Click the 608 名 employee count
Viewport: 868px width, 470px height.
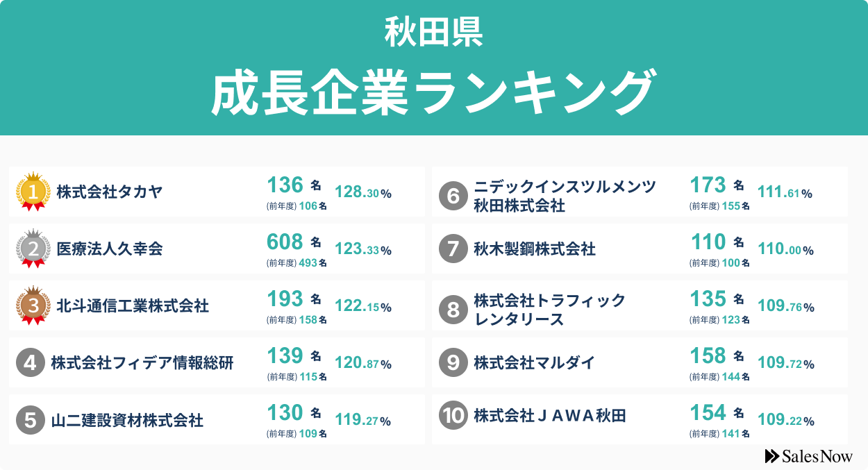click(x=294, y=242)
